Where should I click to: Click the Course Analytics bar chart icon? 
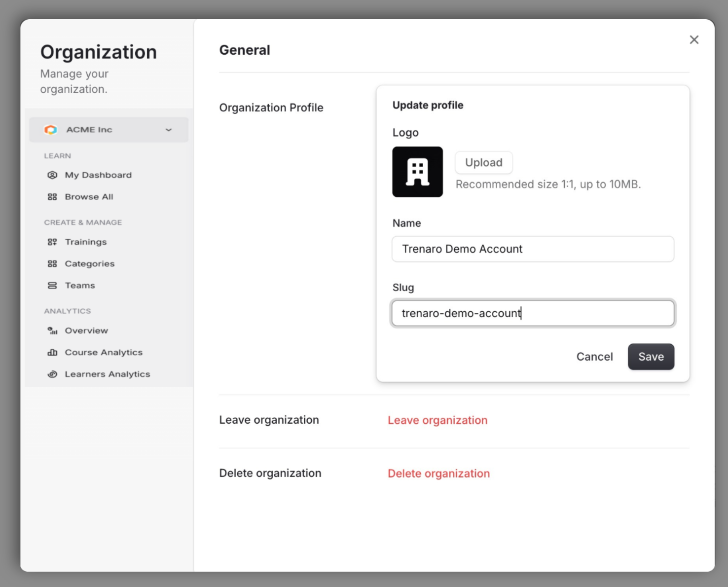pyautogui.click(x=52, y=352)
